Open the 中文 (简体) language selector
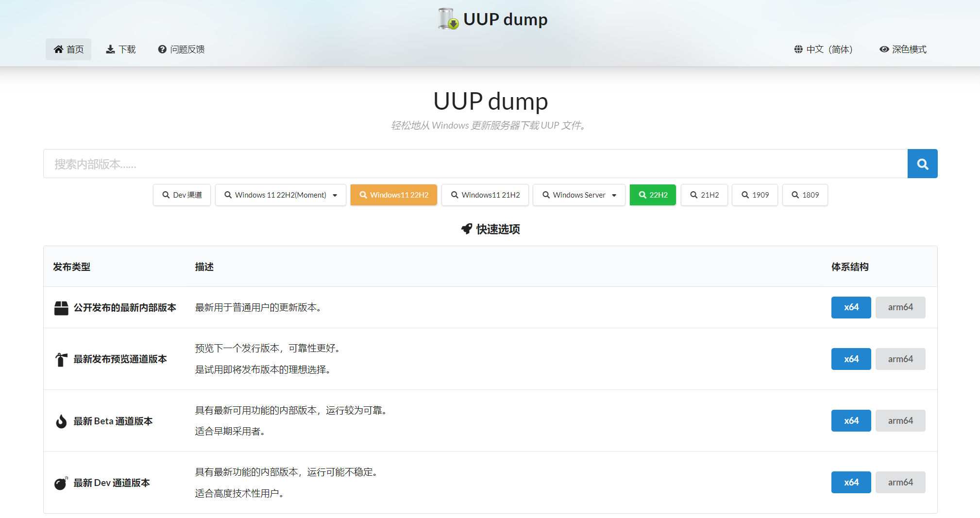This screenshot has height=518, width=980. tap(823, 49)
